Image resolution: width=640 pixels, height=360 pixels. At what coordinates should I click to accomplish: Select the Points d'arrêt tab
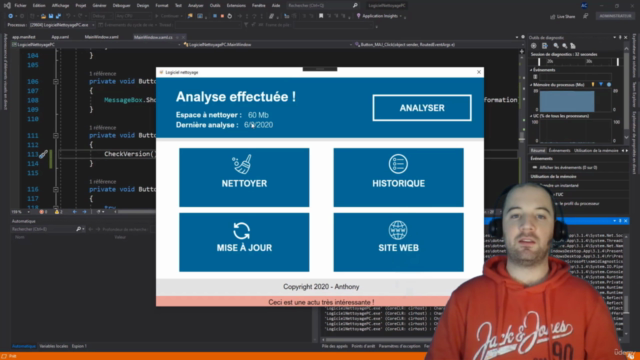[363, 346]
